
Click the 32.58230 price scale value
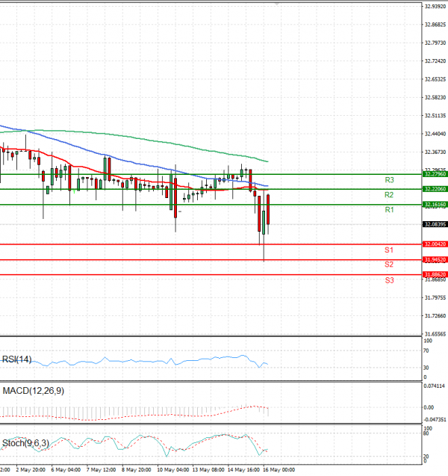pos(435,97)
